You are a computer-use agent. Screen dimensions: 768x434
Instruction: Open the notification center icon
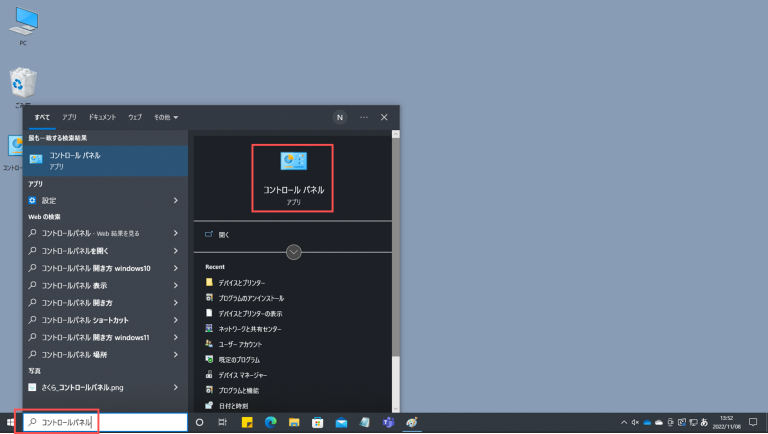pos(753,422)
